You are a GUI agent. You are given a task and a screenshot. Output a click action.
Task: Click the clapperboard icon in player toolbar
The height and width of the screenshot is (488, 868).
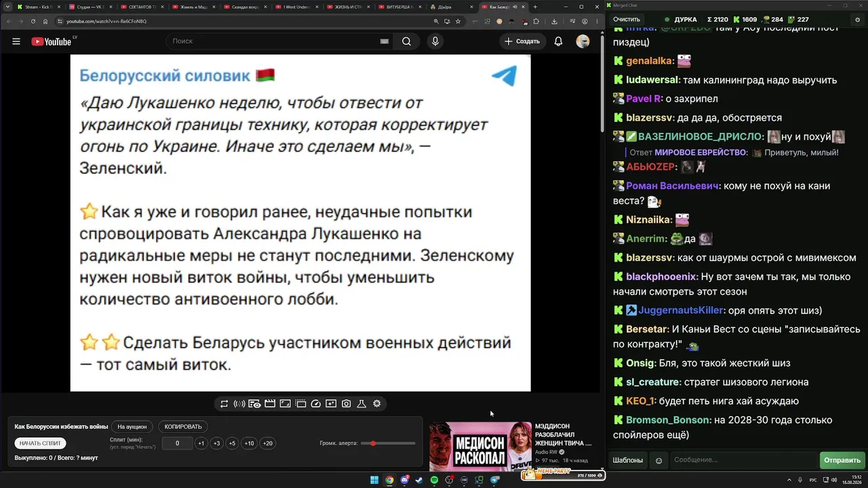pos(270,404)
